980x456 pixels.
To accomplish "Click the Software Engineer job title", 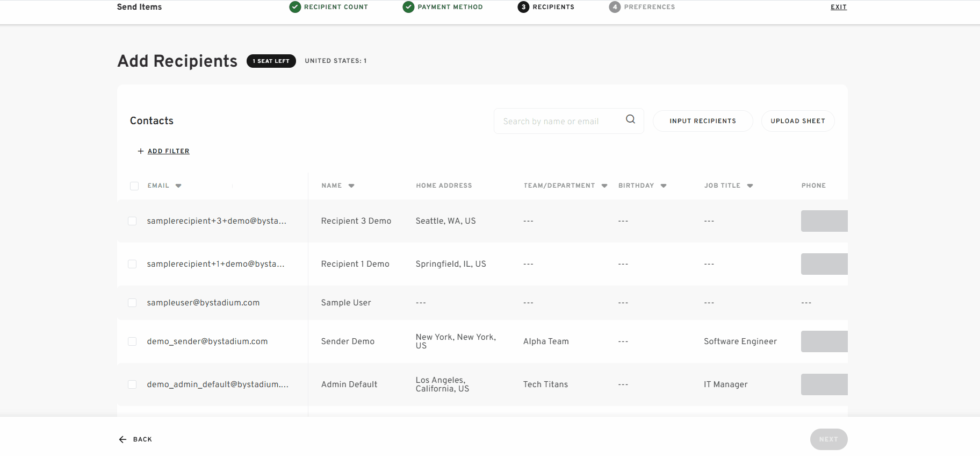I will (740, 341).
